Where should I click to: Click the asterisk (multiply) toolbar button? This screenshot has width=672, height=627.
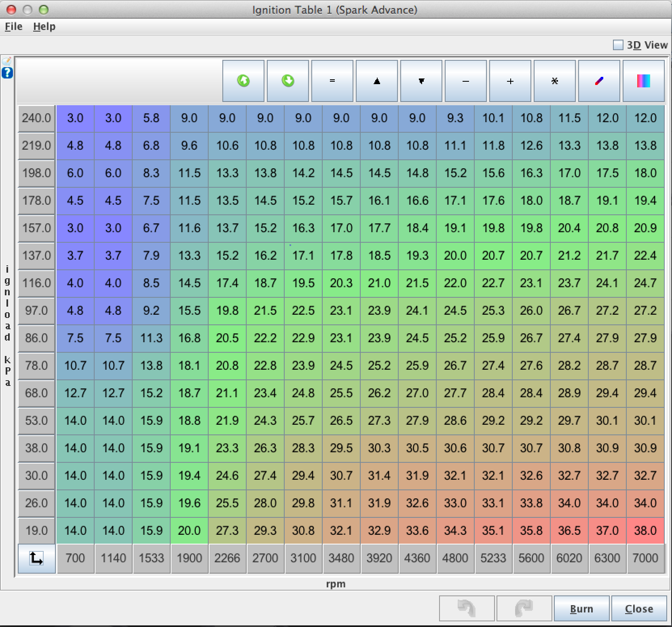tap(555, 81)
